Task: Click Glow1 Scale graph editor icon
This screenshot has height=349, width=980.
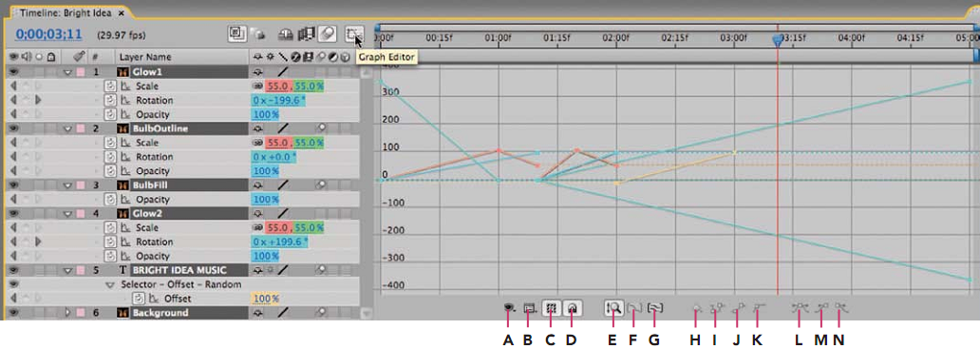Action: point(124,87)
